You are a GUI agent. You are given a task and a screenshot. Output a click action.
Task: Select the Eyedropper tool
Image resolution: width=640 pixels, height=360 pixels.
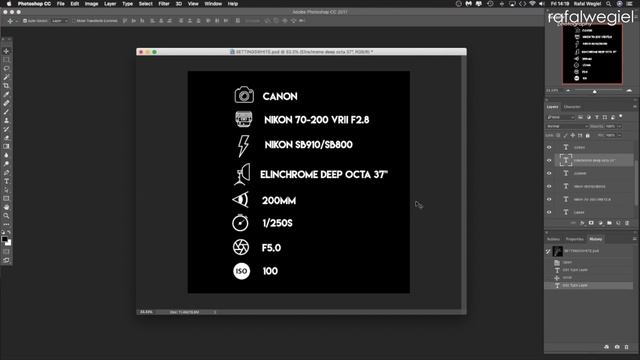6,94
